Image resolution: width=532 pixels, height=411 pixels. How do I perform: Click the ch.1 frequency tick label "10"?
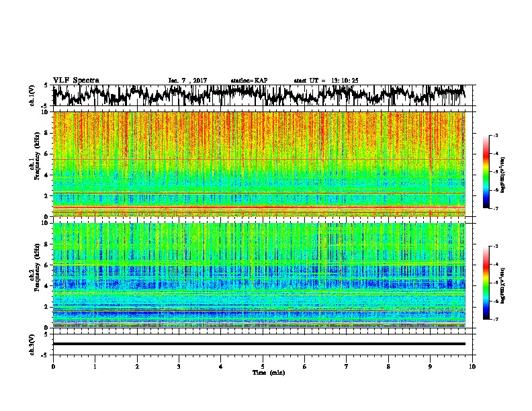(x=46, y=112)
